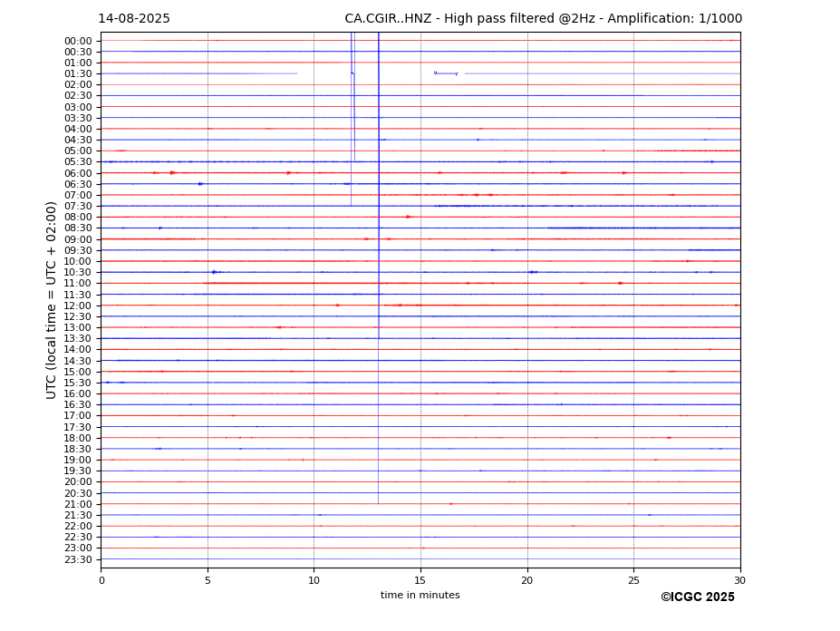Click the 09:30 time row label
The height and width of the screenshot is (631, 840).
(x=78, y=250)
